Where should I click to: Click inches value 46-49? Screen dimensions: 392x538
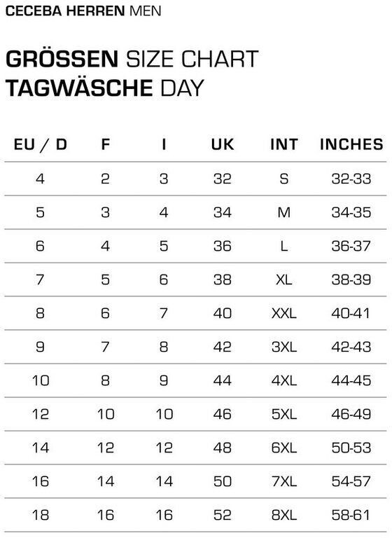(351, 414)
